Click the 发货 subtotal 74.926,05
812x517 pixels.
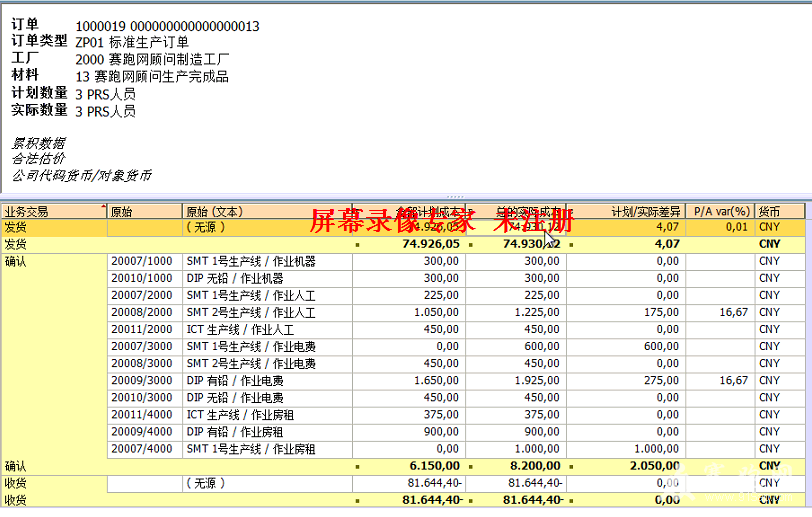tap(431, 244)
